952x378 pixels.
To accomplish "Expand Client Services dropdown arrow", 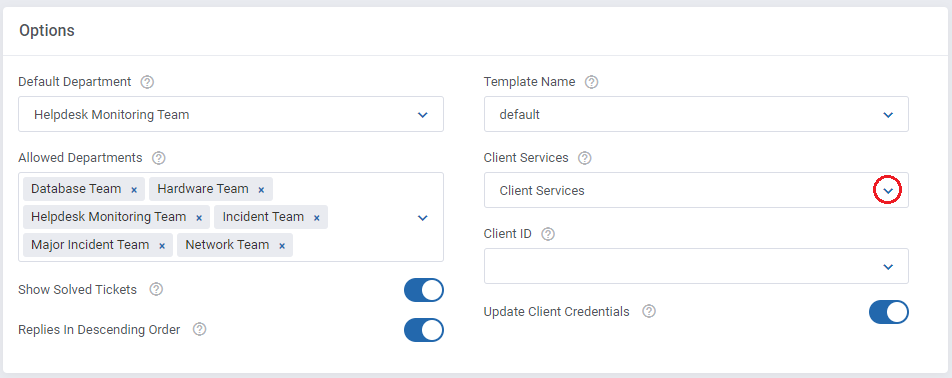I will point(888,191).
